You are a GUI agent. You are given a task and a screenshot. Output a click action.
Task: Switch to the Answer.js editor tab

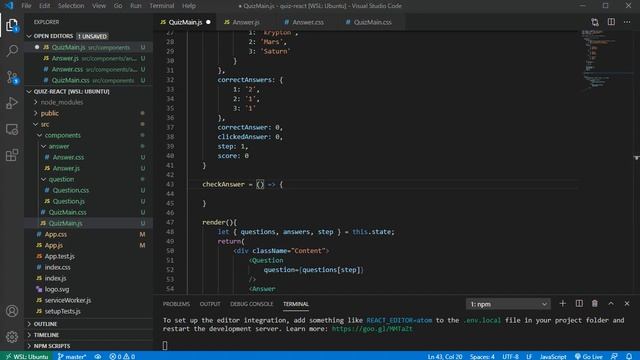246,22
